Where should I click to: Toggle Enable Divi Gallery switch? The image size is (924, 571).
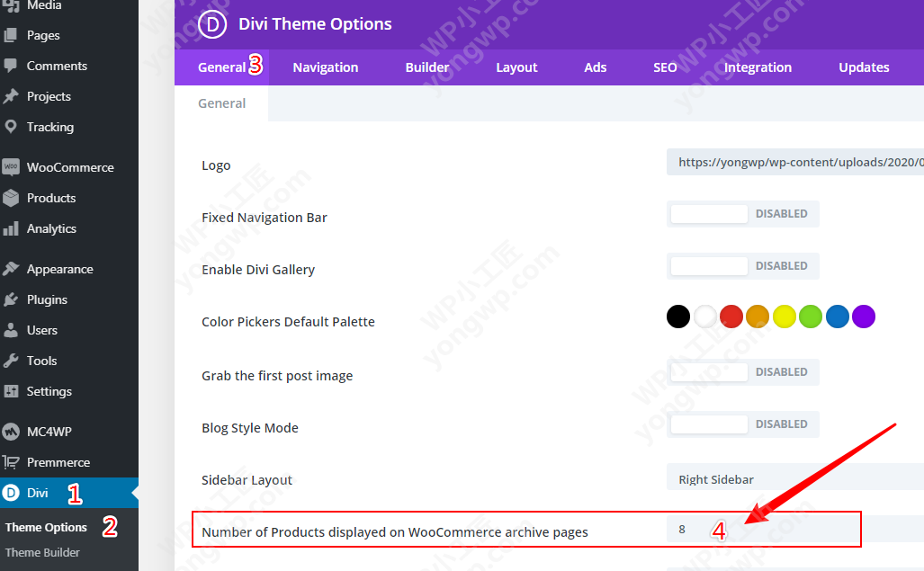(x=742, y=266)
